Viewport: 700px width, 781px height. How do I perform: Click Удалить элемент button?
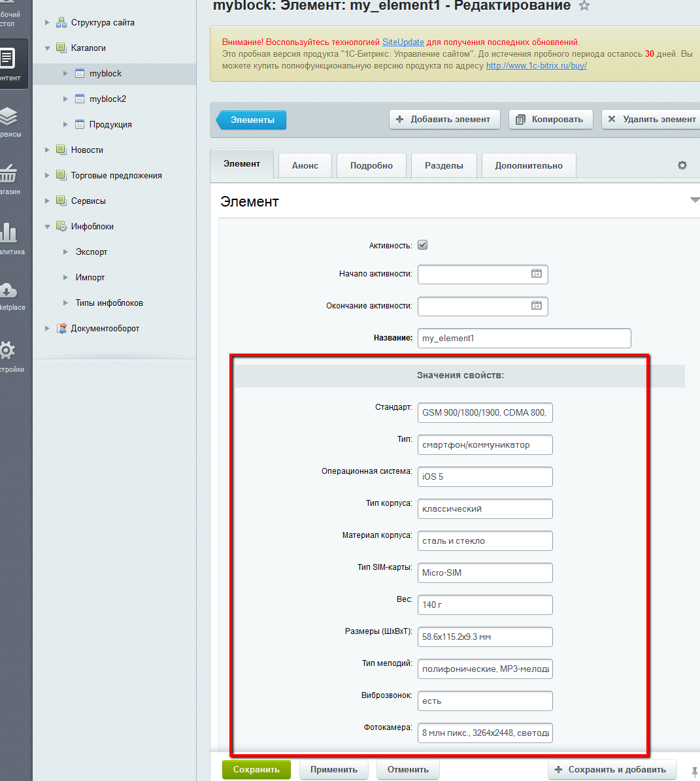651,120
